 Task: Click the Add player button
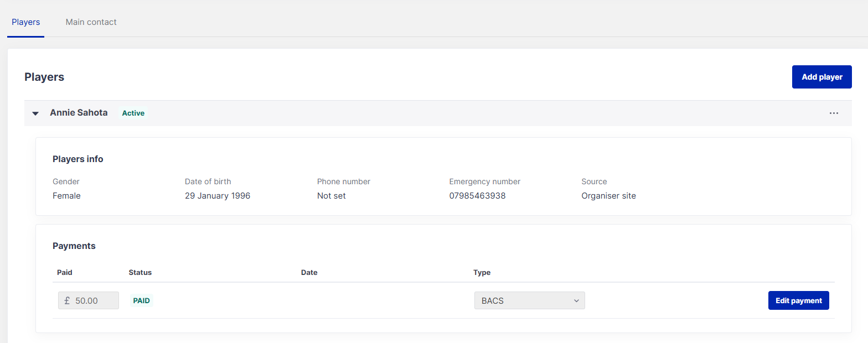pyautogui.click(x=821, y=77)
